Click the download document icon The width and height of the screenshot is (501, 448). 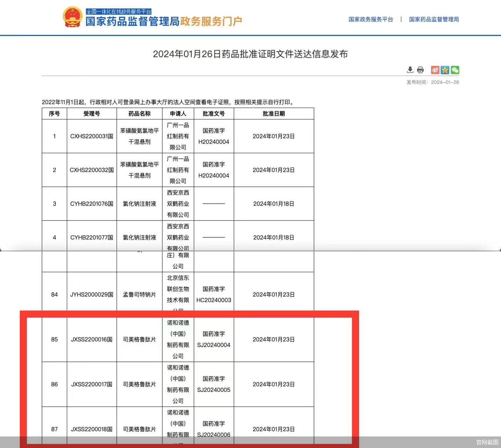click(x=410, y=70)
